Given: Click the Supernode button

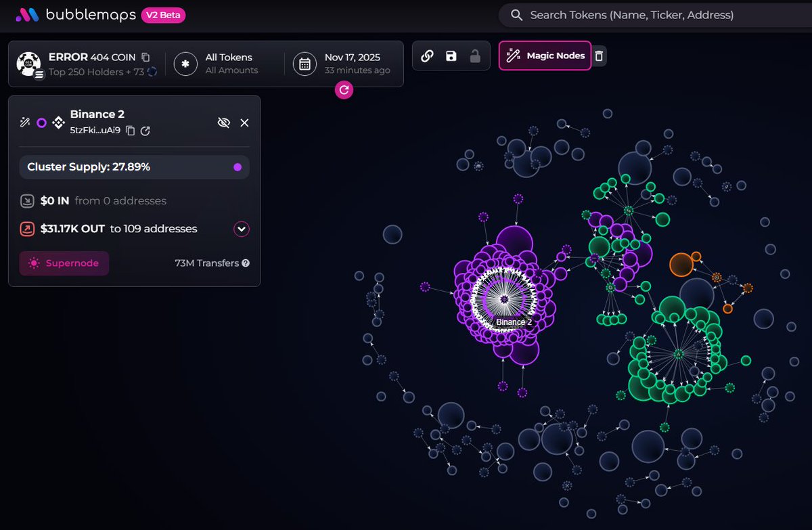Looking at the screenshot, I should [64, 263].
